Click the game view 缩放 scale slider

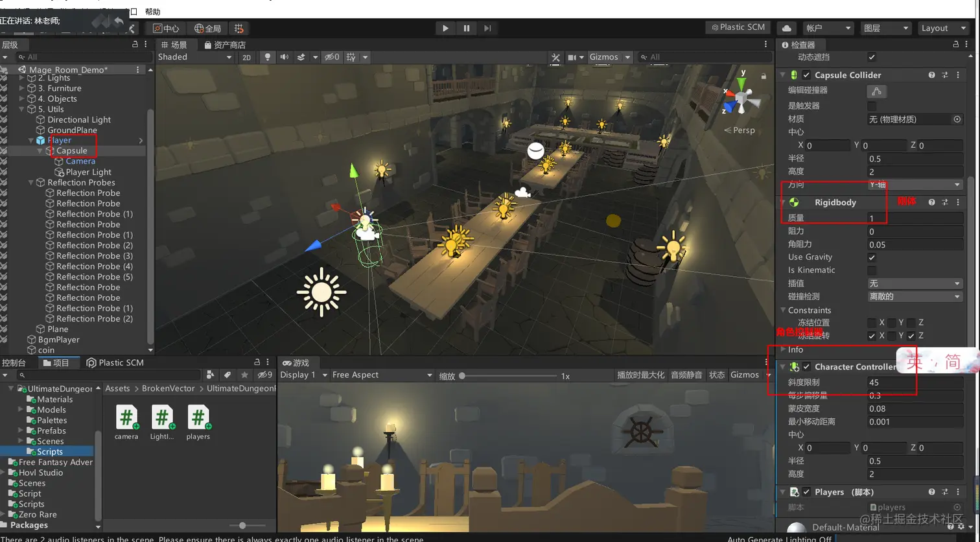point(507,376)
